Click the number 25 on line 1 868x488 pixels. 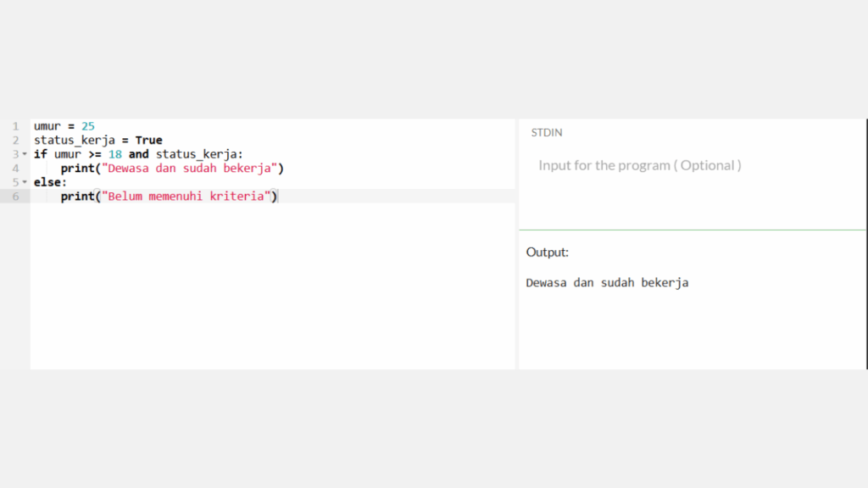[x=87, y=125]
